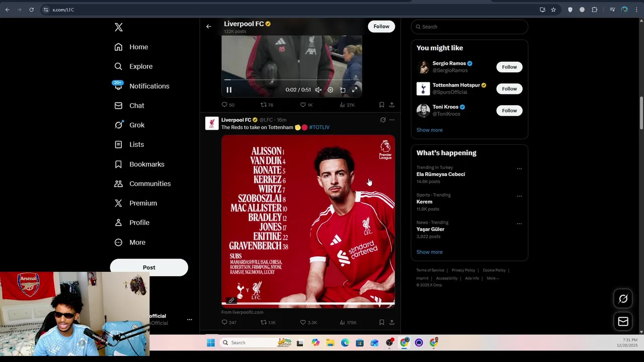The width and height of the screenshot is (644, 362).
Task: View analytics of video post 27K
Action: pos(347,105)
